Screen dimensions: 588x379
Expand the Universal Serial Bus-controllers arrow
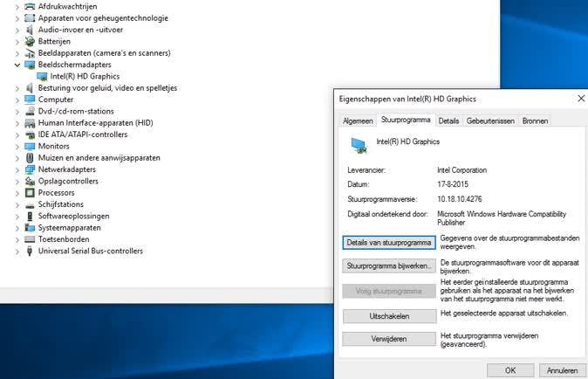pyautogui.click(x=17, y=252)
